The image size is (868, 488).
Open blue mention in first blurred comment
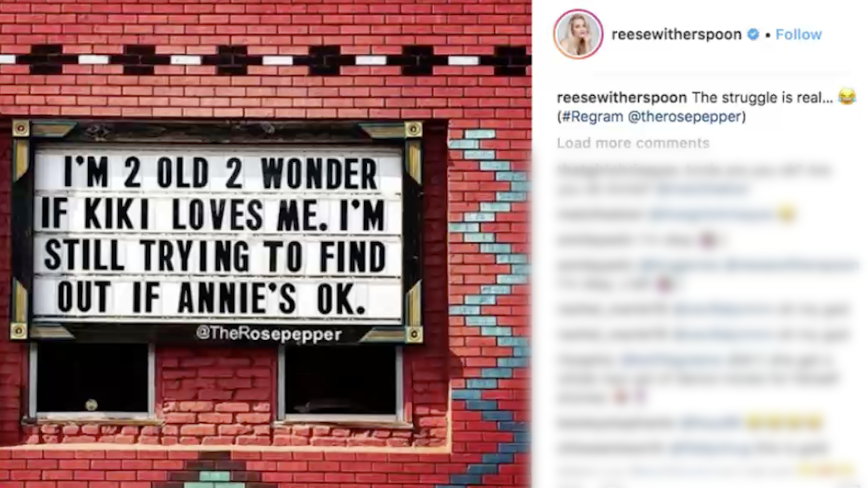(x=701, y=189)
